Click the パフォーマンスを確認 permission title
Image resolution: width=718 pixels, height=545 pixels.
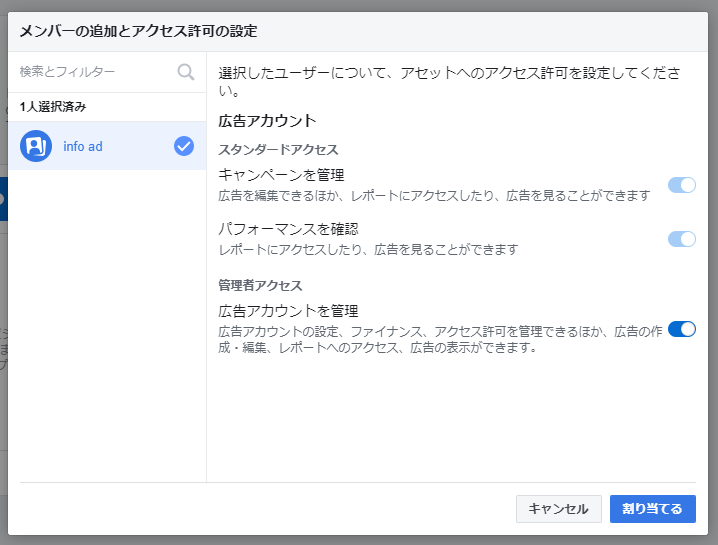point(288,229)
